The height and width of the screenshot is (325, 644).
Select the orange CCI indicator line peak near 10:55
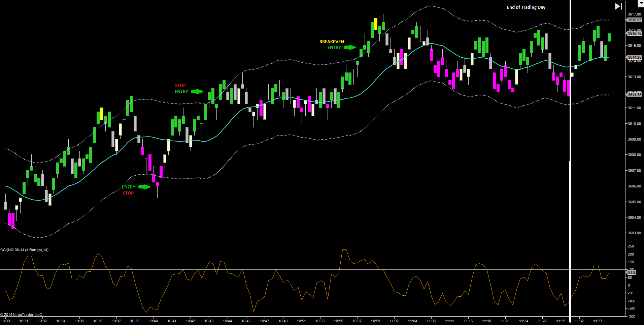click(344, 250)
